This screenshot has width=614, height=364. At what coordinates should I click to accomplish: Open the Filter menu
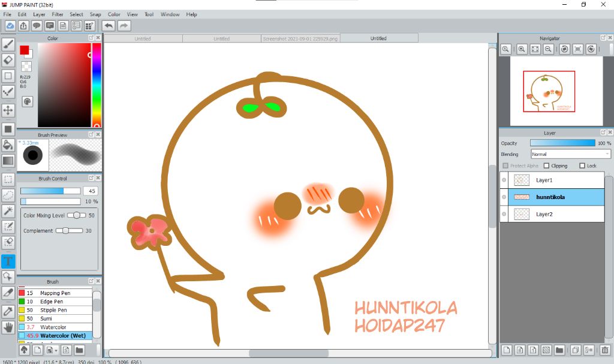pos(58,14)
